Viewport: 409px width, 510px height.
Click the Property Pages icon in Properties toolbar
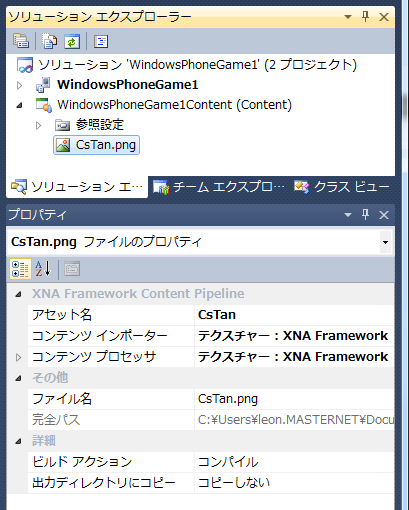click(72, 269)
